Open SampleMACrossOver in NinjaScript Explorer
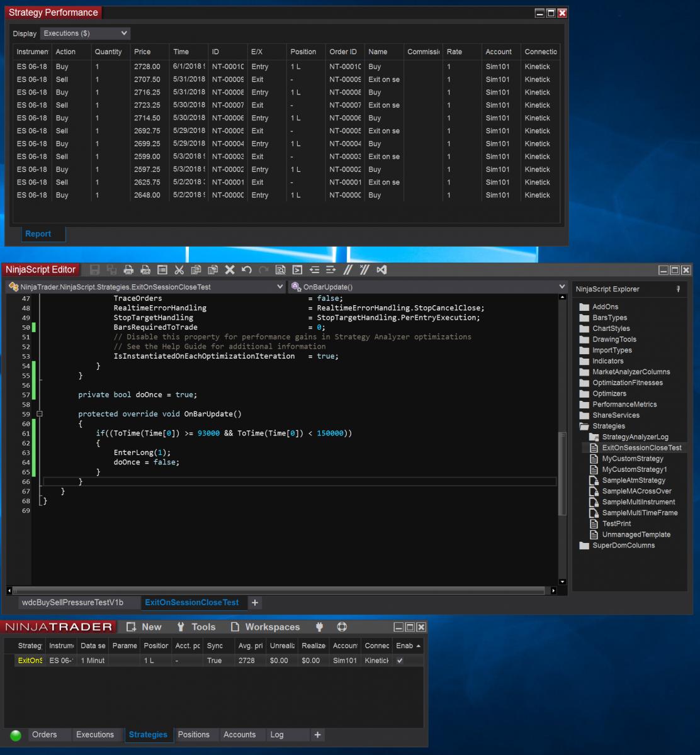The image size is (700, 755). [x=636, y=491]
